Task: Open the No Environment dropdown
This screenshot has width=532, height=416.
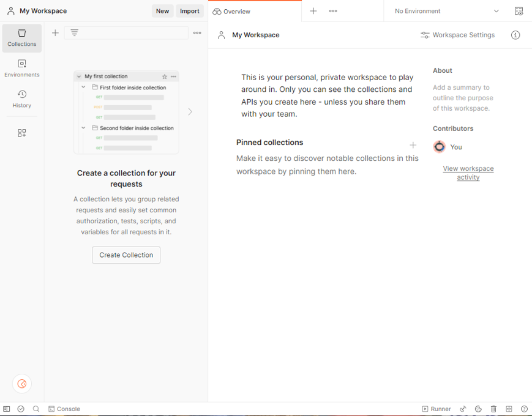Action: coord(447,11)
